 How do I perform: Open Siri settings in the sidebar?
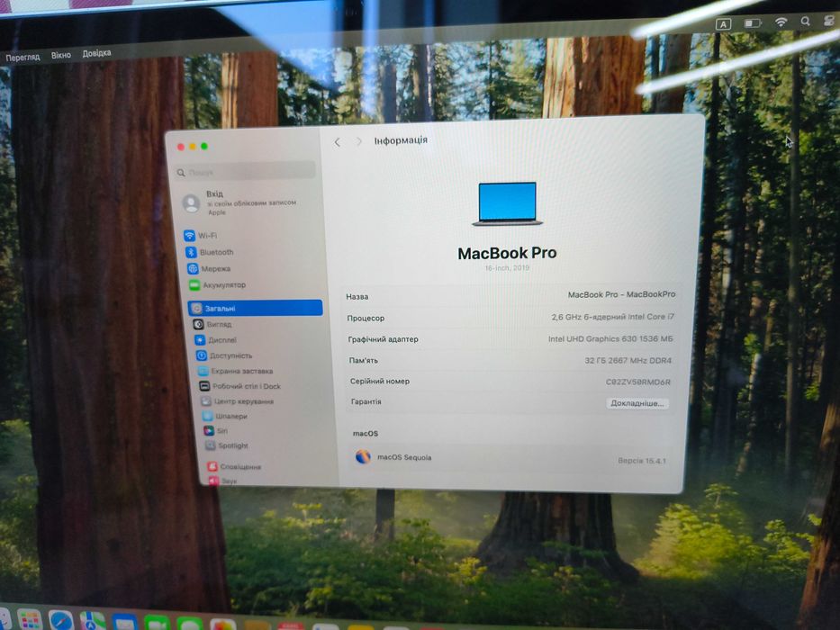[x=216, y=431]
